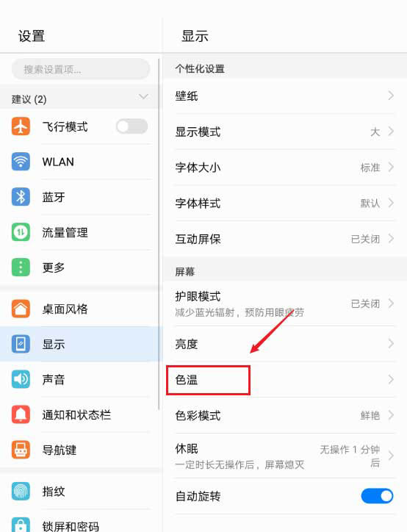
Task: Click the 搜索设置项 search field
Action: tap(81, 69)
